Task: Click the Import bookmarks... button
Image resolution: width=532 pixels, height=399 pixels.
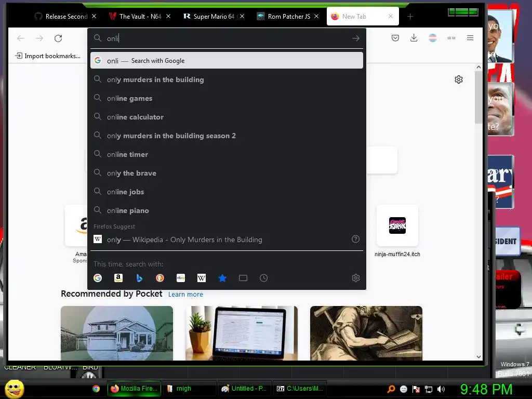Action: pyautogui.click(x=48, y=56)
